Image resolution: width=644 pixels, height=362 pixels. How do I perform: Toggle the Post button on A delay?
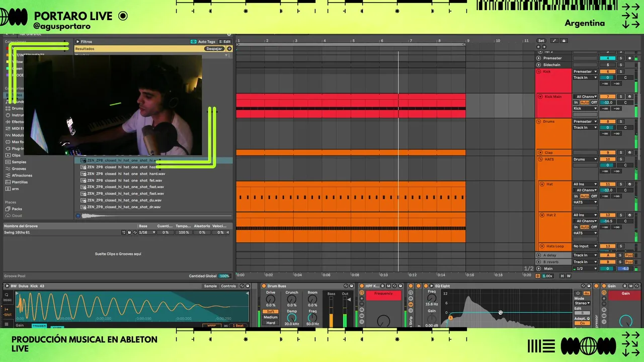click(x=629, y=255)
